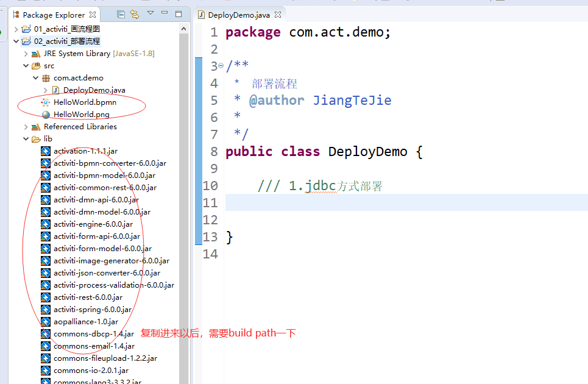Select activiti-common-rest-6.0.0.jar
This screenshot has width=588, height=384.
pos(105,188)
